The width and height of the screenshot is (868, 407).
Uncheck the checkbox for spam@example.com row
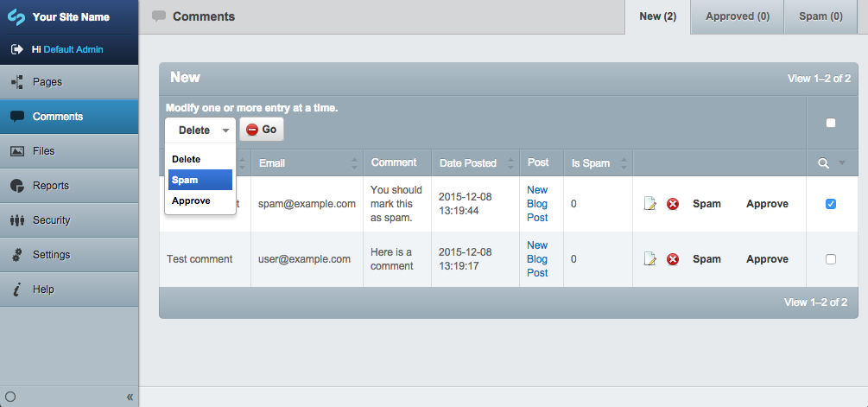coord(831,204)
